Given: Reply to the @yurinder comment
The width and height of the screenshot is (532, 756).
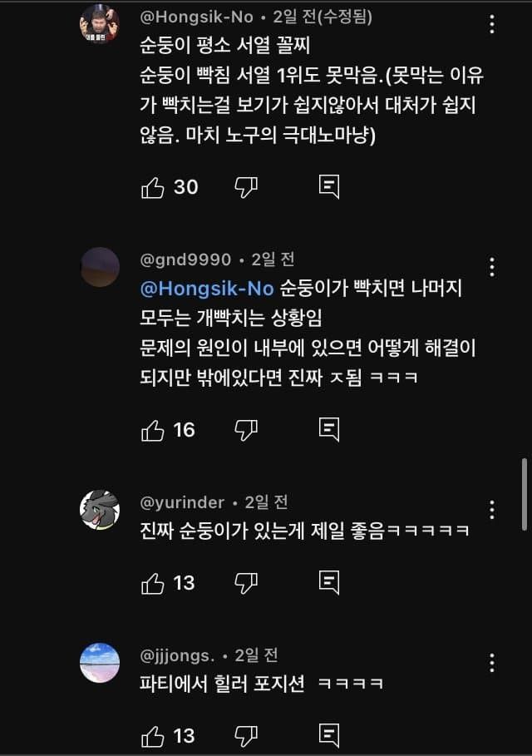Looking at the screenshot, I should (329, 583).
